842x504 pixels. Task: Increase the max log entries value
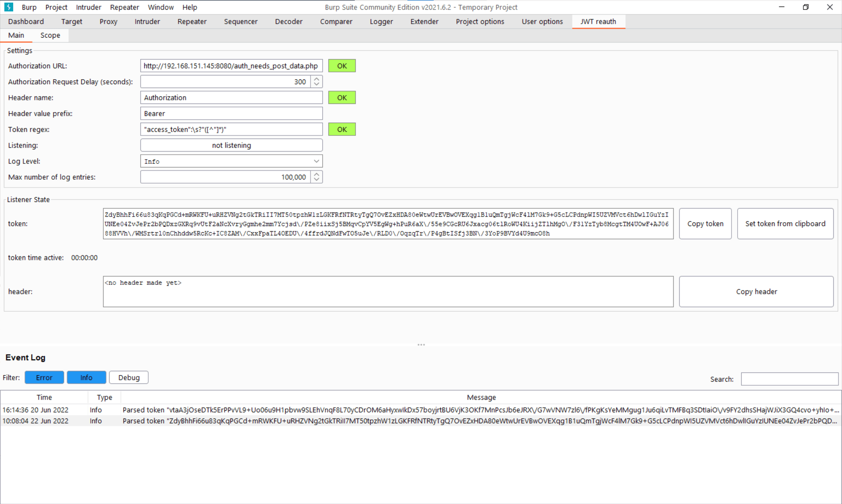(x=317, y=174)
